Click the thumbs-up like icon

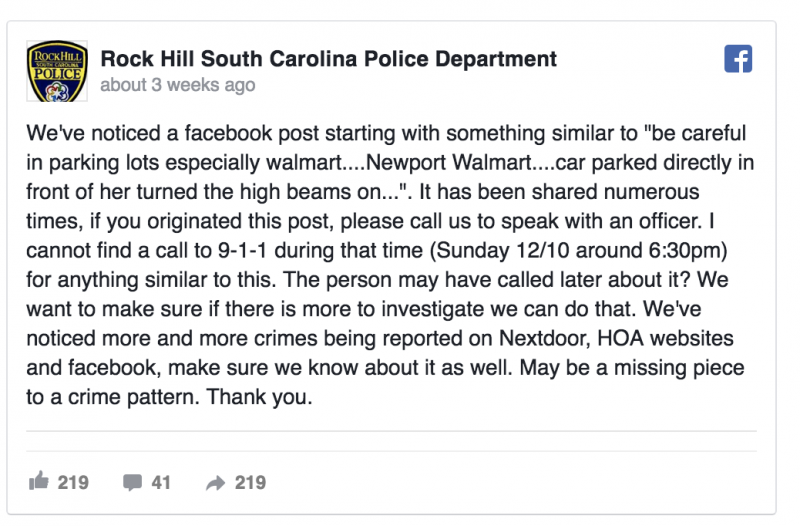(x=39, y=481)
